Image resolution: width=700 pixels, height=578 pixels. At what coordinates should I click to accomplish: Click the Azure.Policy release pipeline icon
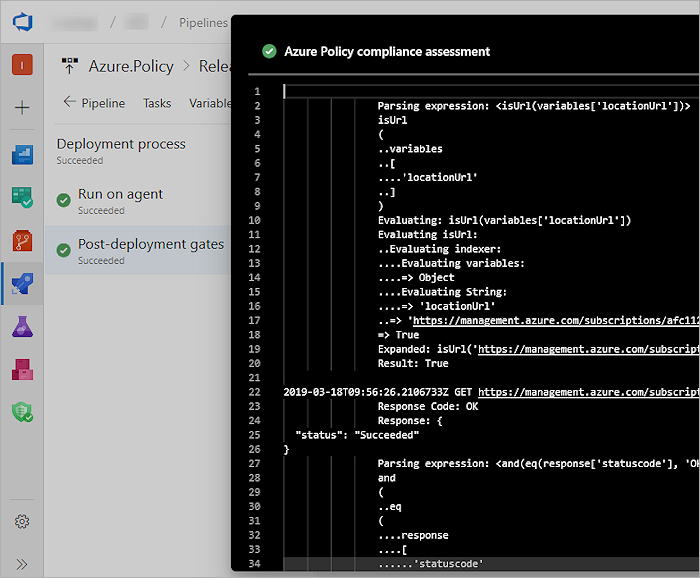click(x=69, y=66)
